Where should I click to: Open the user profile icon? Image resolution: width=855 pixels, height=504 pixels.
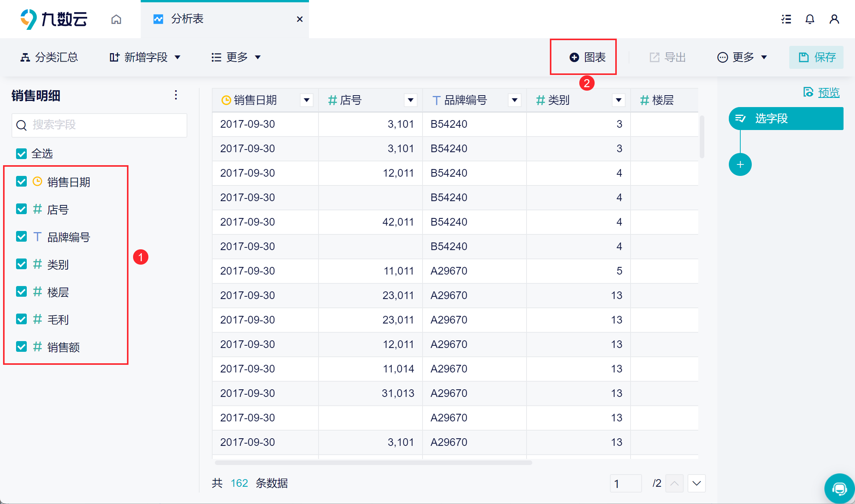pyautogui.click(x=834, y=19)
